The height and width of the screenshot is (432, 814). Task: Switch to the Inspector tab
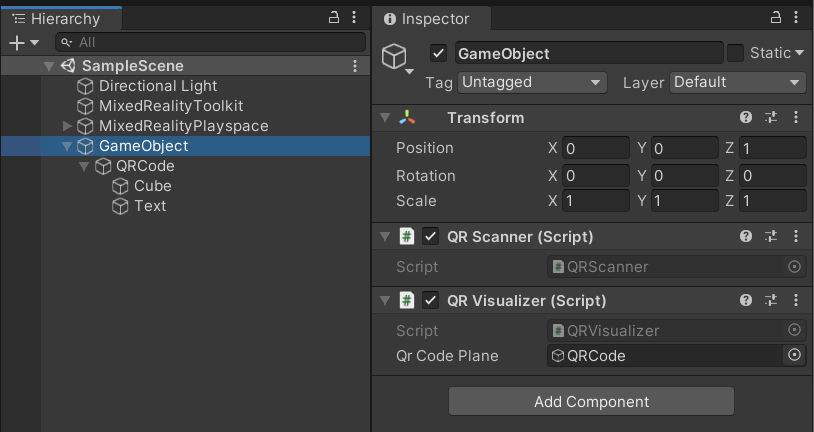(431, 19)
